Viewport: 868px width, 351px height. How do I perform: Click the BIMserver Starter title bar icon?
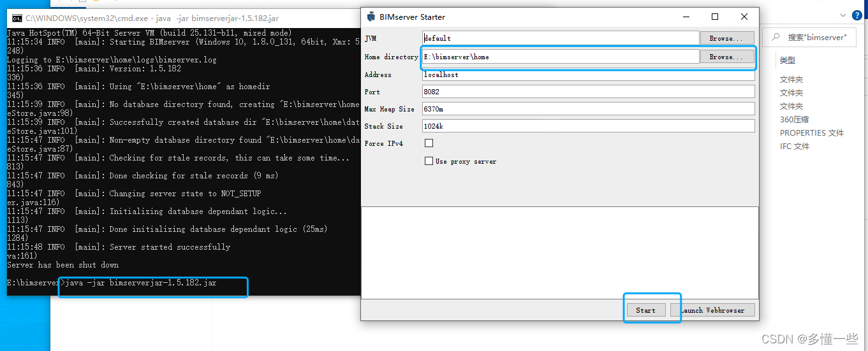(371, 17)
